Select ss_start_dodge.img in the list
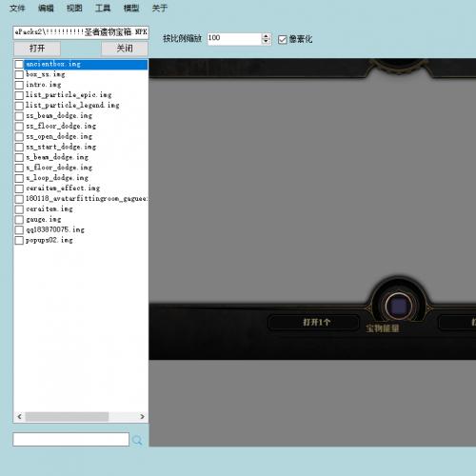The image size is (476, 476). point(61,147)
